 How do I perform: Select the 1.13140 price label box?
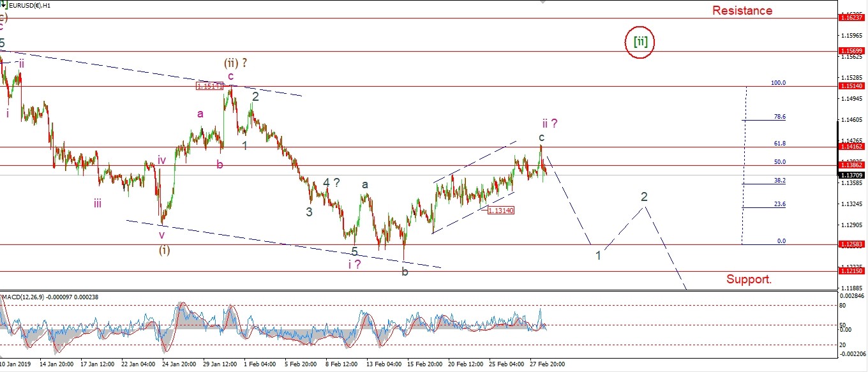[500, 210]
